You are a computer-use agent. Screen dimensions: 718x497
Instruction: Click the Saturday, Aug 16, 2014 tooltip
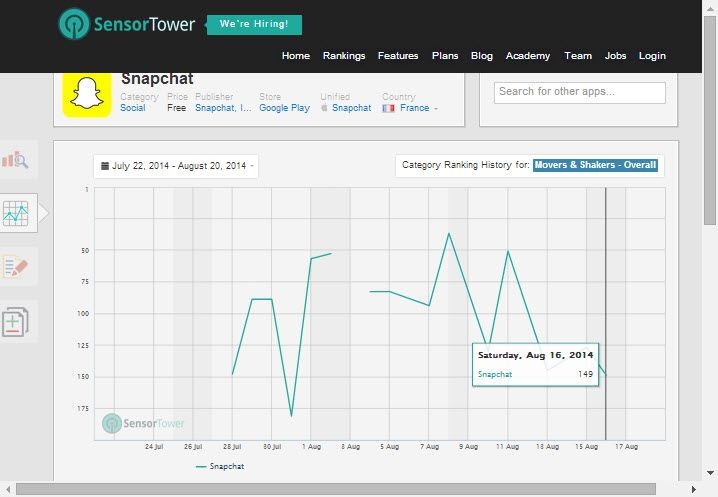click(x=535, y=365)
